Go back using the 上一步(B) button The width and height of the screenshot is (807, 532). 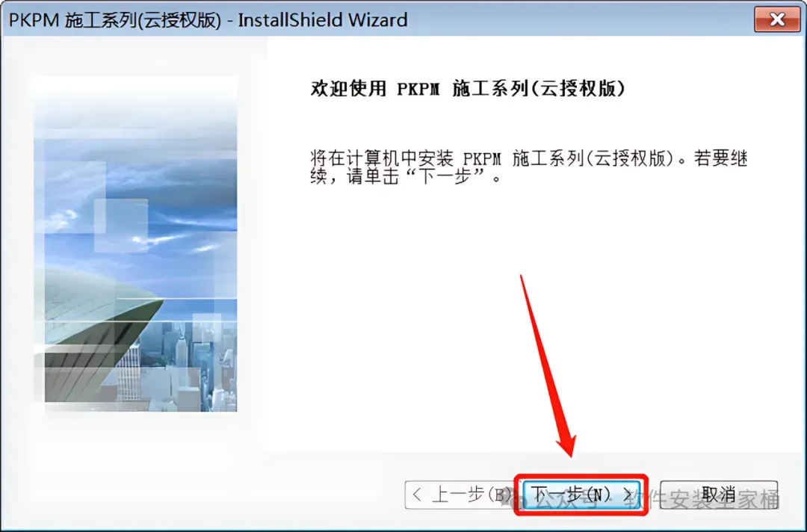click(x=462, y=495)
